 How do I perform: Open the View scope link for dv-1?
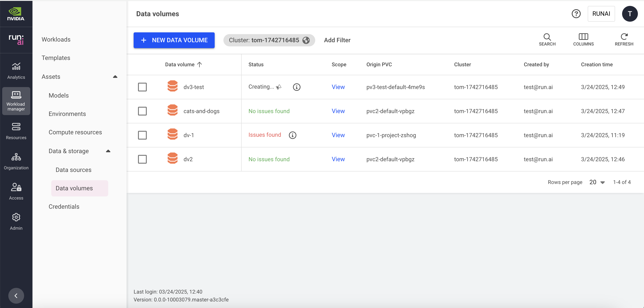338,135
